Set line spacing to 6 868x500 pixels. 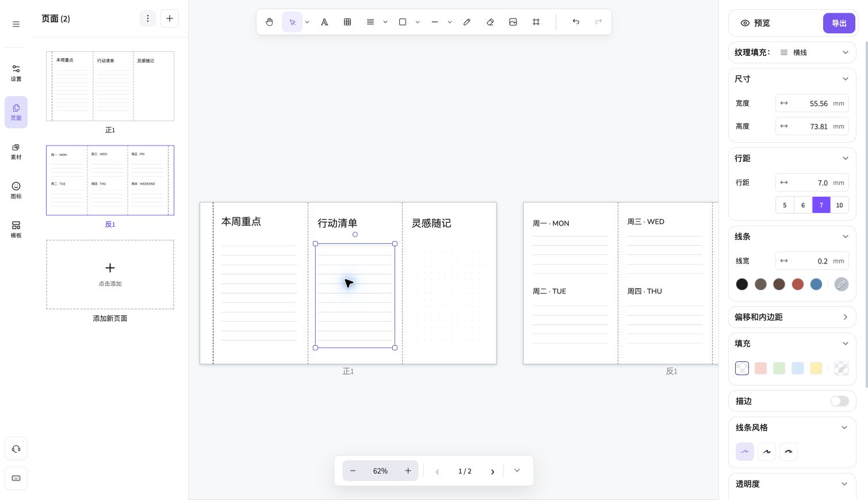click(x=803, y=205)
